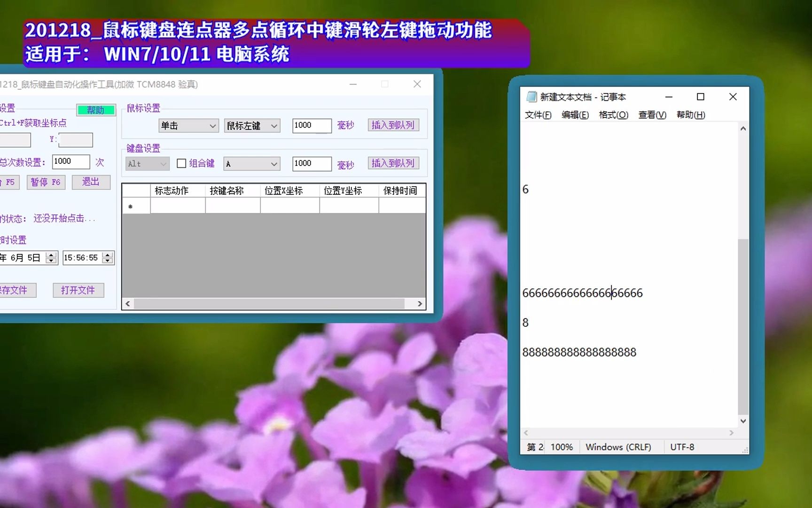Enable the 组合键 combo-key checkbox
This screenshot has width=812, height=508.
181,163
